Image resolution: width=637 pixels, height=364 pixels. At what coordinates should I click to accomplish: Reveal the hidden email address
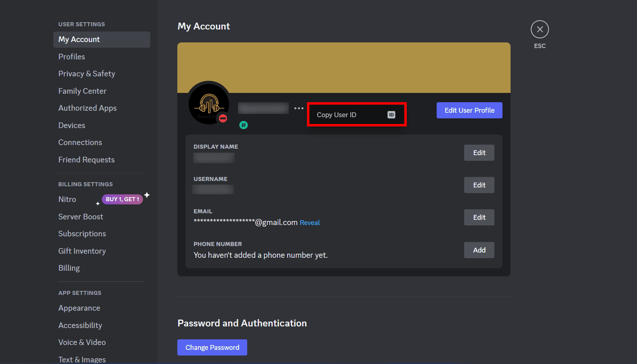pyautogui.click(x=310, y=223)
